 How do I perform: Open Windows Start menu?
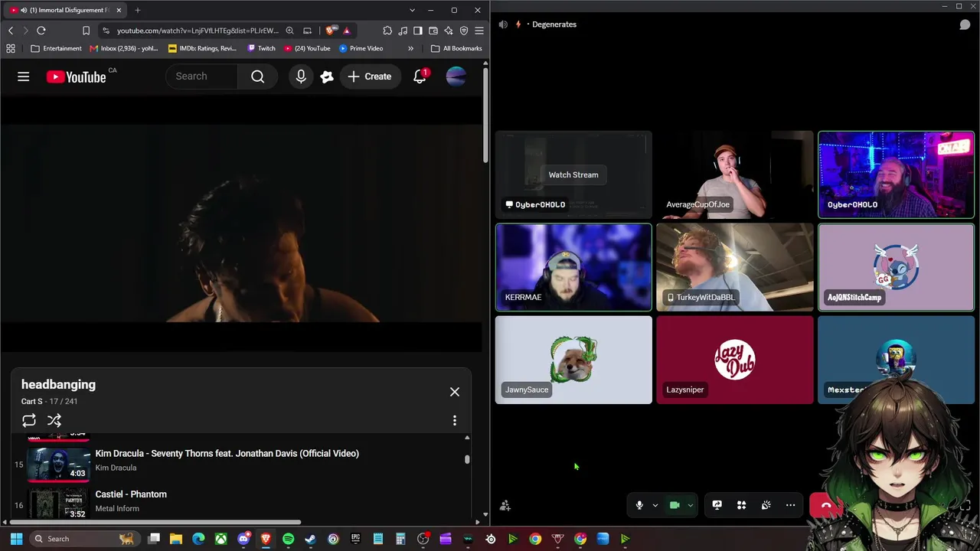click(x=16, y=539)
